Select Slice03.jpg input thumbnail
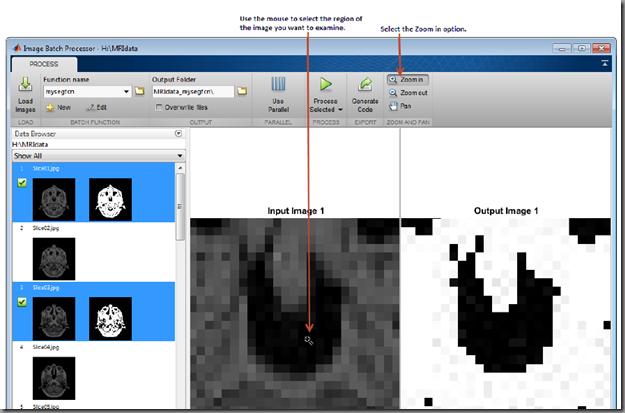625x413 pixels. click(54, 319)
